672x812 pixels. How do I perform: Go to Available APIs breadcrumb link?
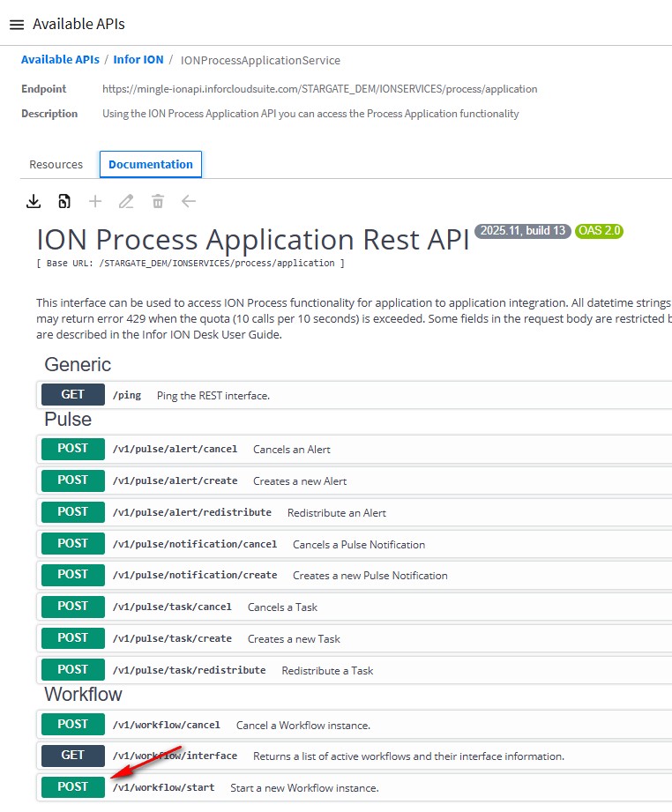60,60
